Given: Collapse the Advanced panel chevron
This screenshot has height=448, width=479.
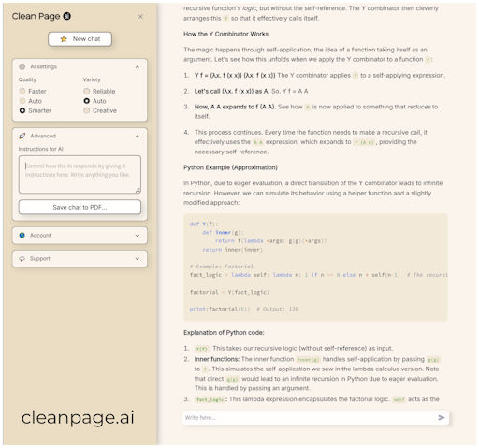Looking at the screenshot, I should point(138,137).
